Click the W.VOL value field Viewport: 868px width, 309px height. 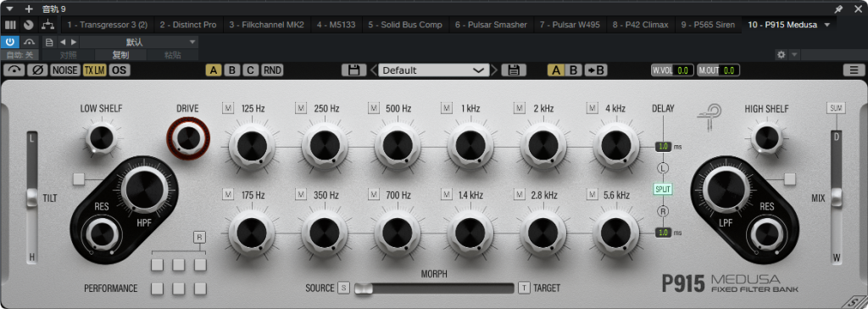pos(682,70)
